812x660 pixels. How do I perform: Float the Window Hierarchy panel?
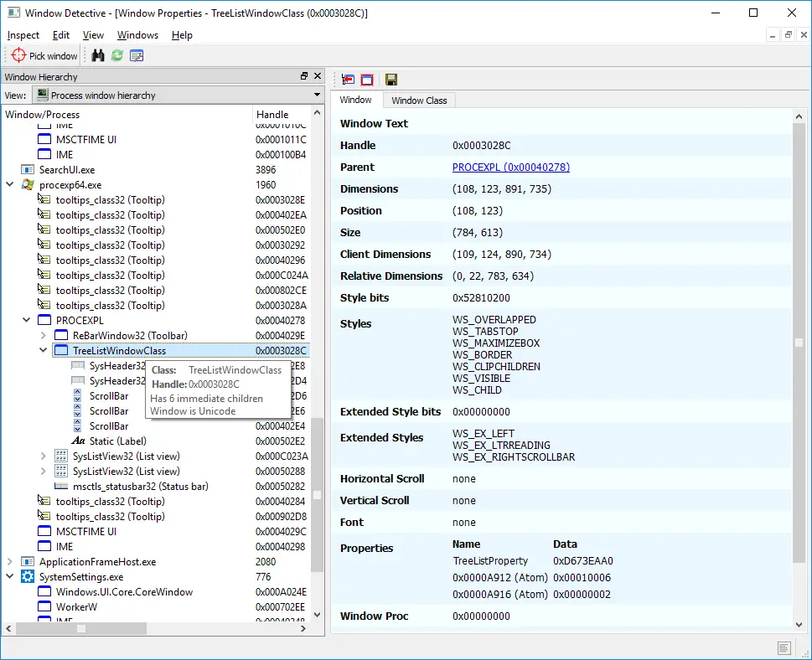coord(304,77)
